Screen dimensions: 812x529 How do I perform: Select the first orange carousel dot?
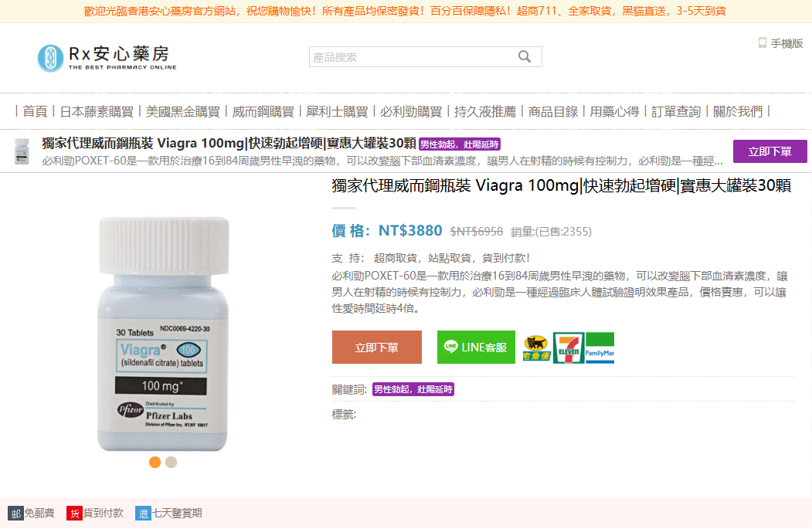pos(155,463)
